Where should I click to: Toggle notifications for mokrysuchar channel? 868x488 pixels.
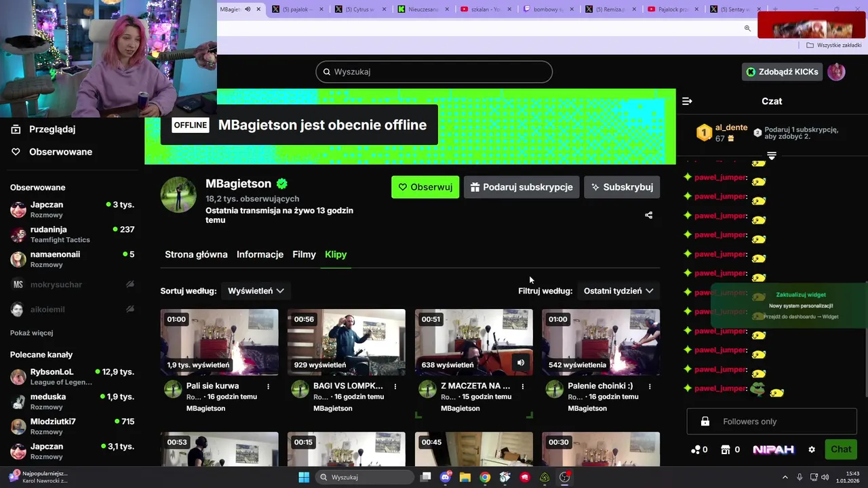130,285
